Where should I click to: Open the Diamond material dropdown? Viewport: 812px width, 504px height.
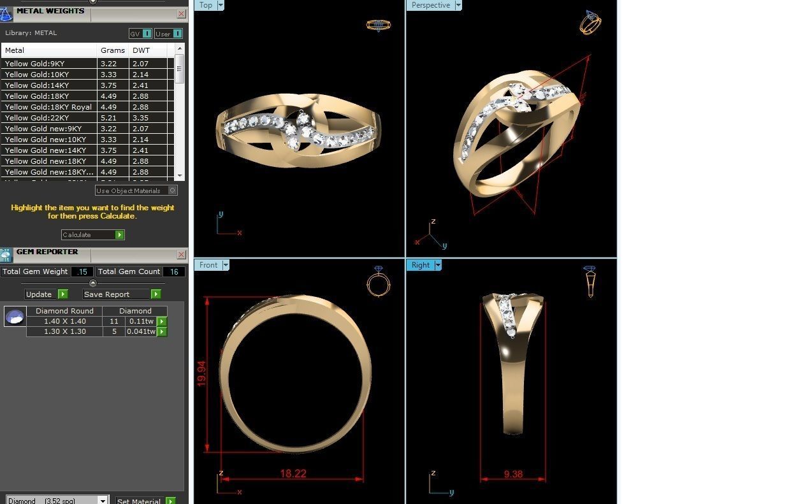pyautogui.click(x=102, y=501)
